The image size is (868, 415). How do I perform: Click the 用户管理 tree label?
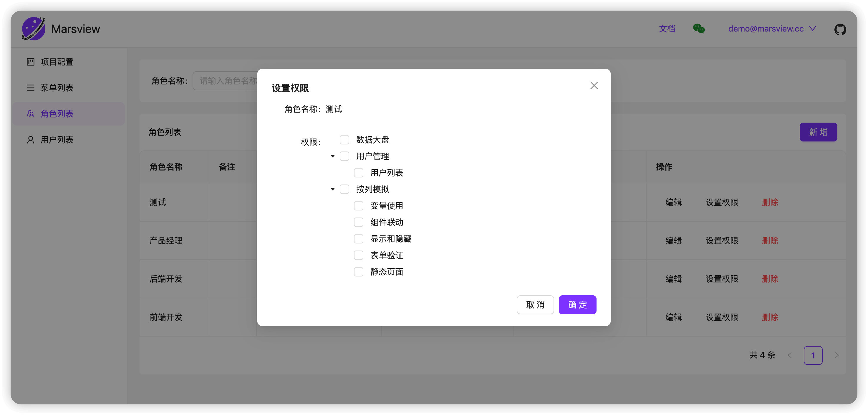[x=372, y=156]
